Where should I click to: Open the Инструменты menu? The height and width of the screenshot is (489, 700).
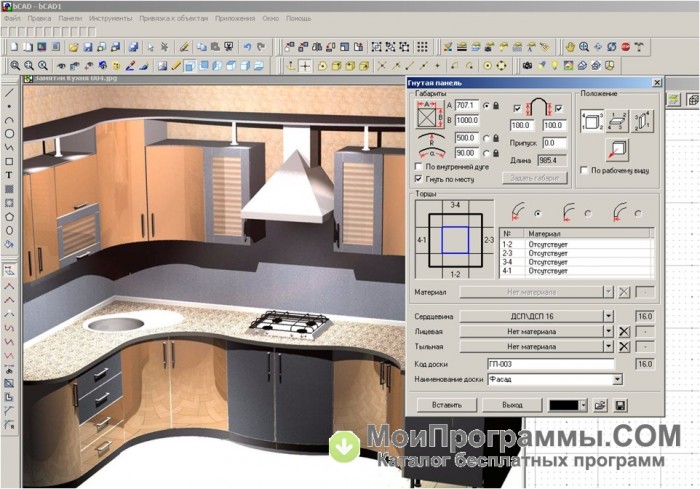111,18
